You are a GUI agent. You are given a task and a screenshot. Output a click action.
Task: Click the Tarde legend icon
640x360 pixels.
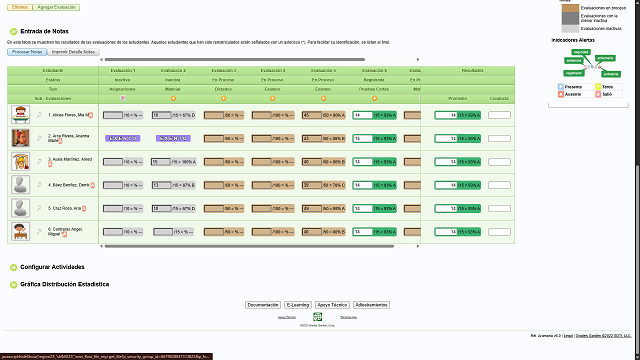click(x=598, y=87)
